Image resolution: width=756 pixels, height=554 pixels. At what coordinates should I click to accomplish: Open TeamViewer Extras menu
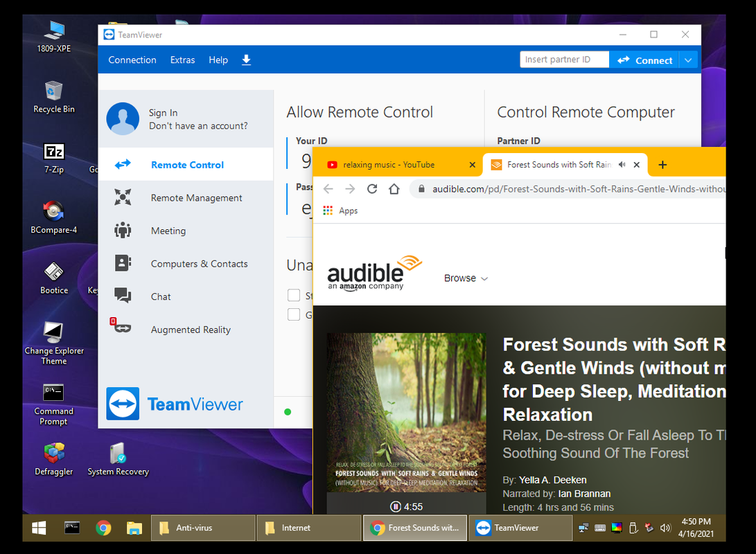182,60
